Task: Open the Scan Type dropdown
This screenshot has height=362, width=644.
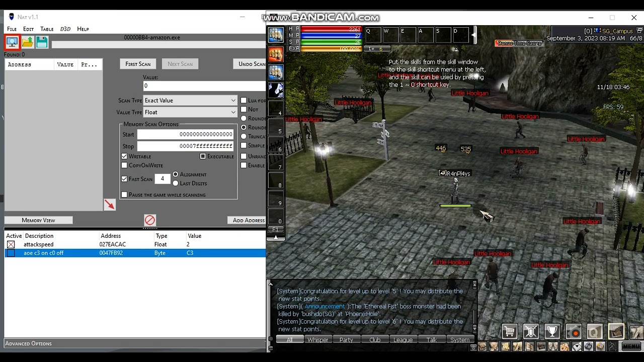Action: point(190,101)
